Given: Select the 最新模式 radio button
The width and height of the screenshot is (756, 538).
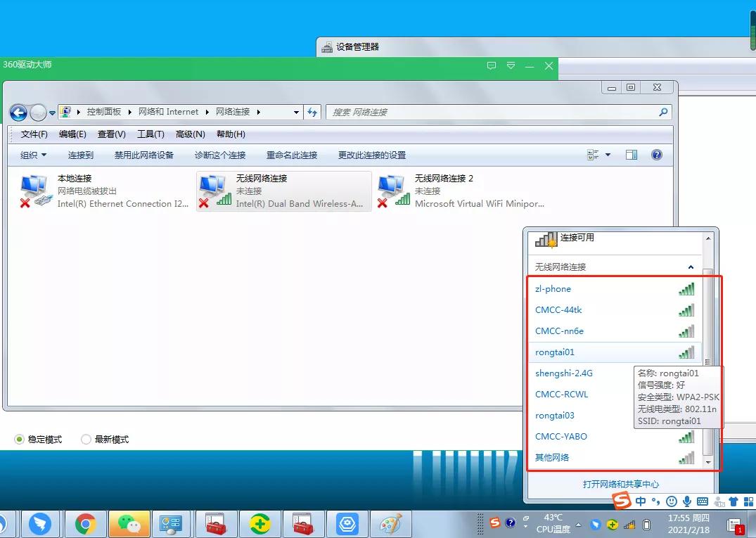Looking at the screenshot, I should 86,439.
